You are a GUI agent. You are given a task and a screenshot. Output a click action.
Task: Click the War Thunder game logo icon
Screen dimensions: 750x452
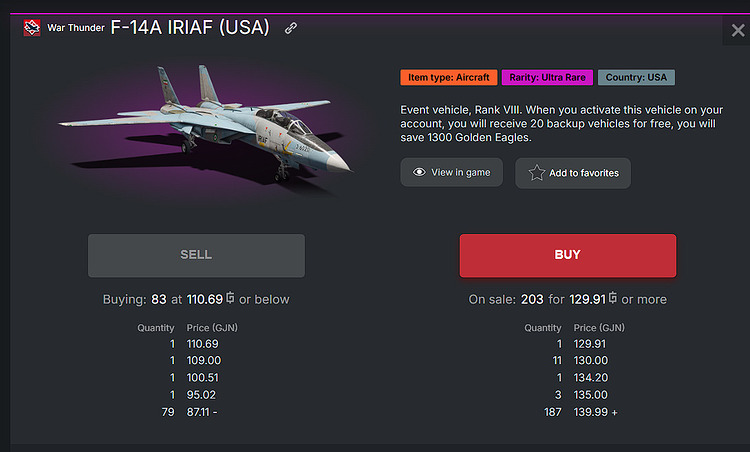coord(32,28)
